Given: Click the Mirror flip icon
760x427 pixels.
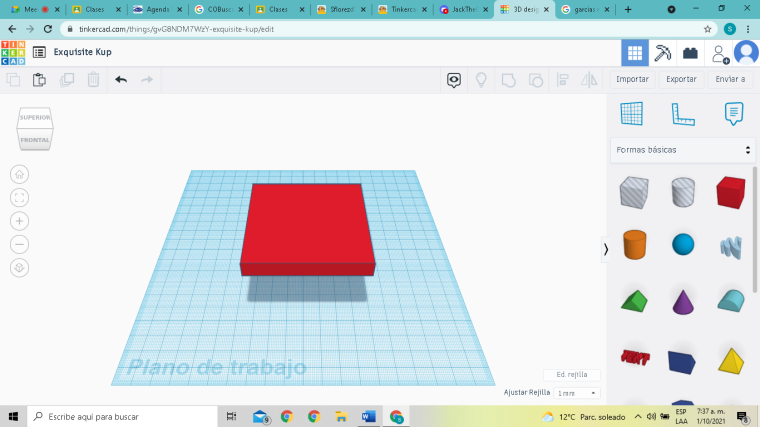Looking at the screenshot, I should click(589, 80).
